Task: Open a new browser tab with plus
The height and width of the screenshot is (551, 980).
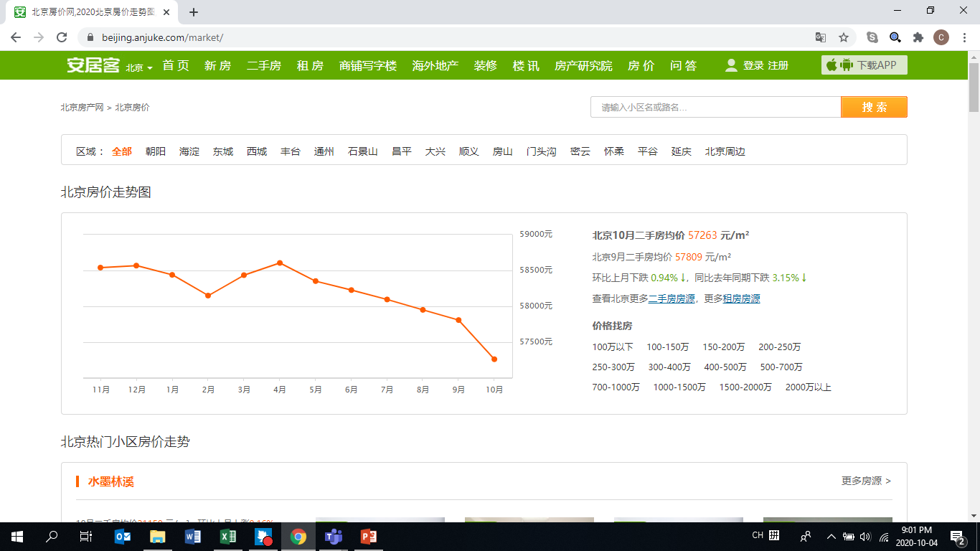Action: click(x=194, y=12)
